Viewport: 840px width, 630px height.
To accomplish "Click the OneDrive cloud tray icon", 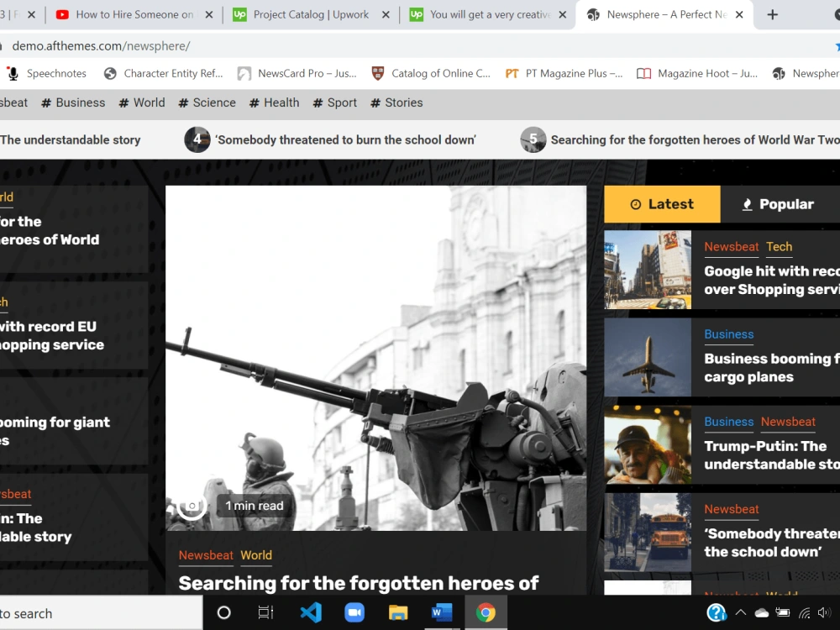I will coord(761,613).
